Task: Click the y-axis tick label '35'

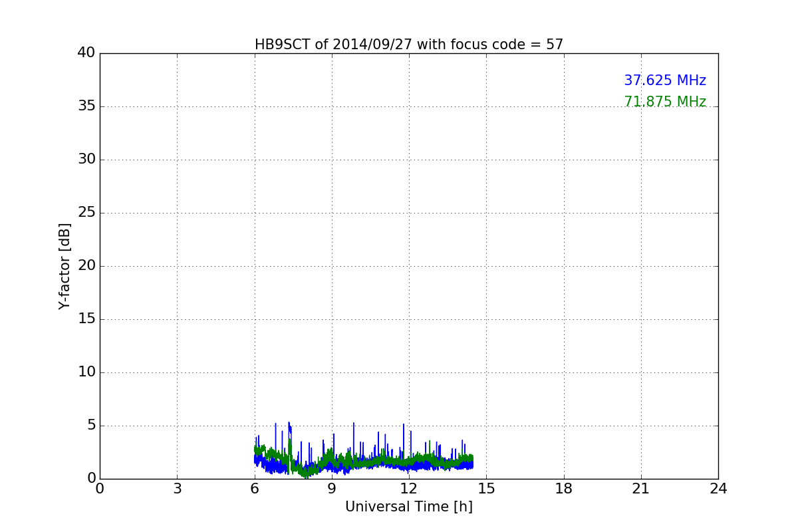Action: coord(86,106)
